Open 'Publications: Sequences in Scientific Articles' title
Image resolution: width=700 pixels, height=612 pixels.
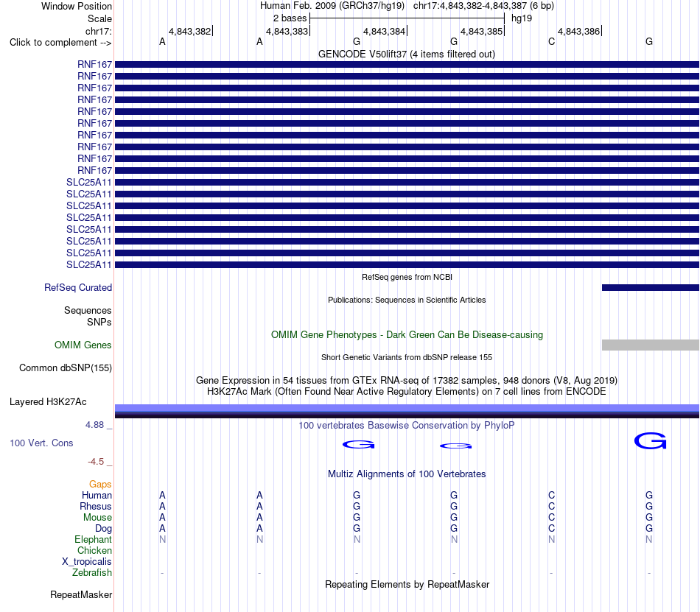(x=407, y=300)
